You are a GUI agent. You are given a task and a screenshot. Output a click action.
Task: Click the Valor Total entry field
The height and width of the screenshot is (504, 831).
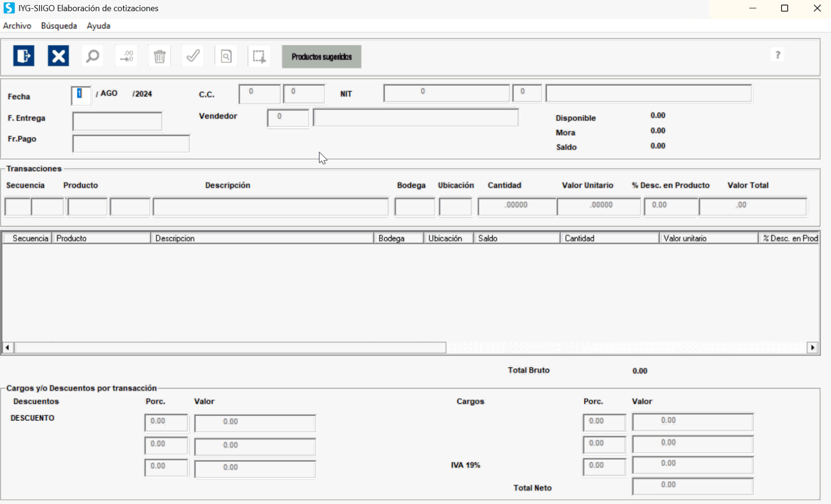pyautogui.click(x=753, y=206)
